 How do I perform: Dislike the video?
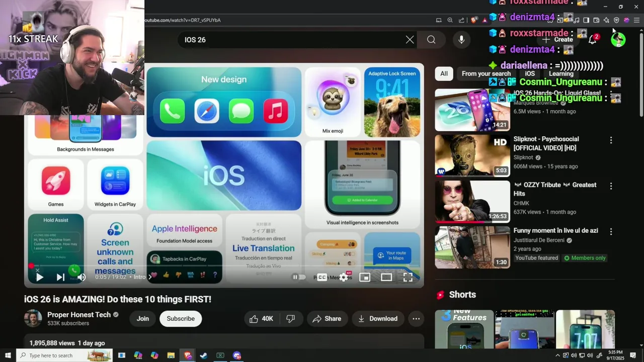coord(290,318)
